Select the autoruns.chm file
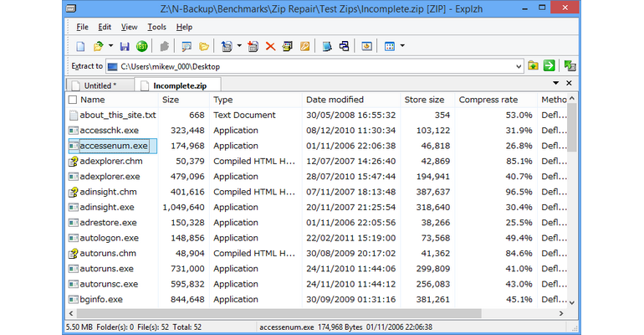The height and width of the screenshot is (335, 644). [108, 253]
